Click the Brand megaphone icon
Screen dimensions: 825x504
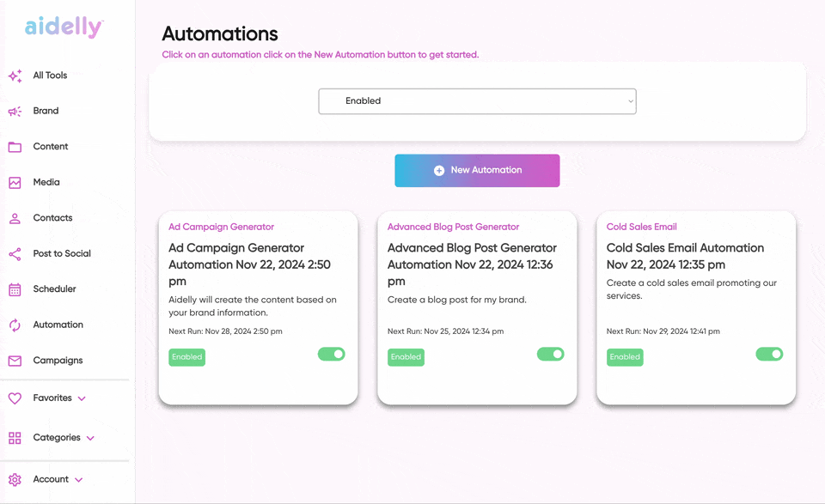15,112
